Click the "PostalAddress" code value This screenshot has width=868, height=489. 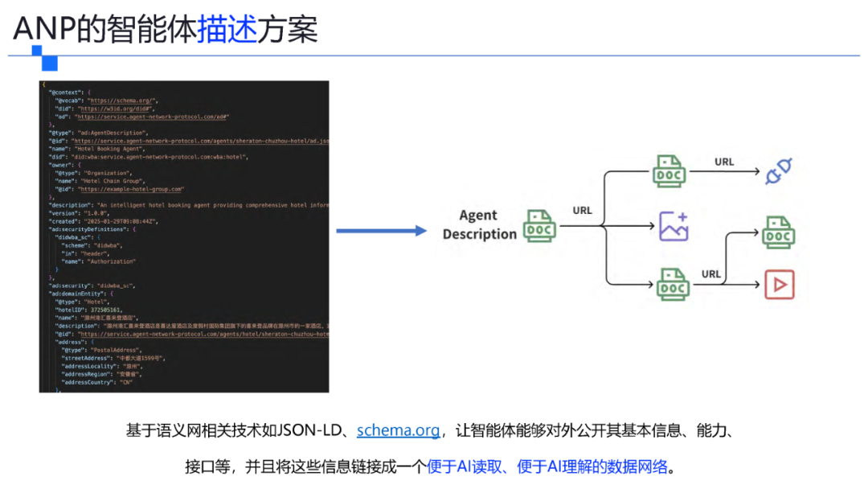[x=116, y=351]
